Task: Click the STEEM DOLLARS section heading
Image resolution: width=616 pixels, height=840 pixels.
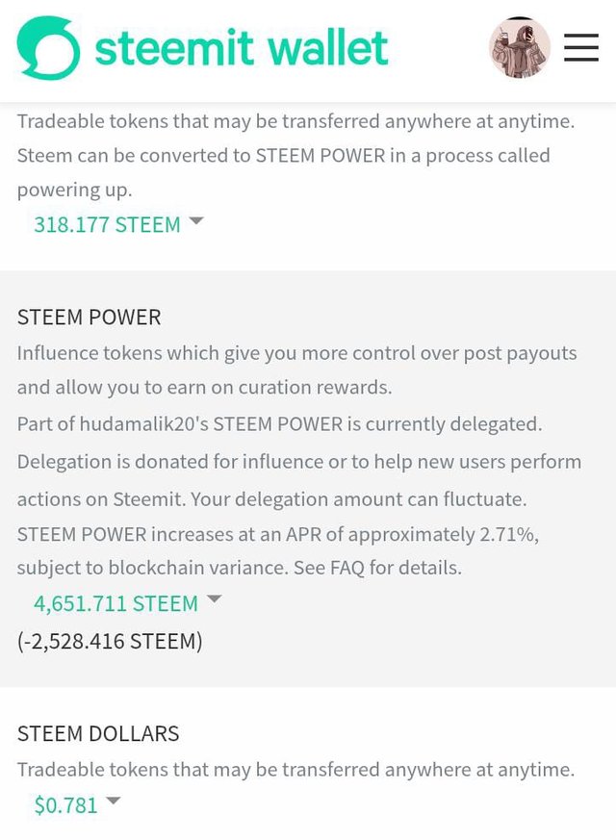Action: [98, 733]
